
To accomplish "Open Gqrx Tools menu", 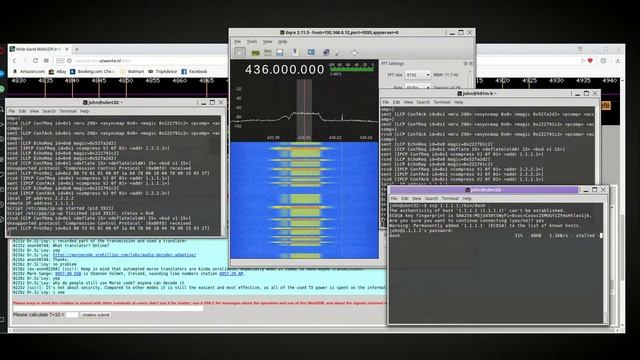I will (252, 42).
